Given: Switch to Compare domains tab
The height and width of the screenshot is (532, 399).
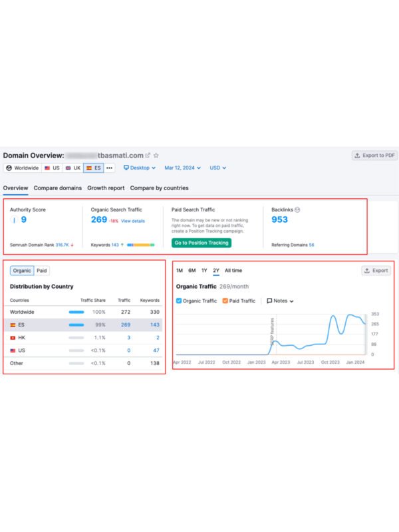Looking at the screenshot, I should (58, 188).
